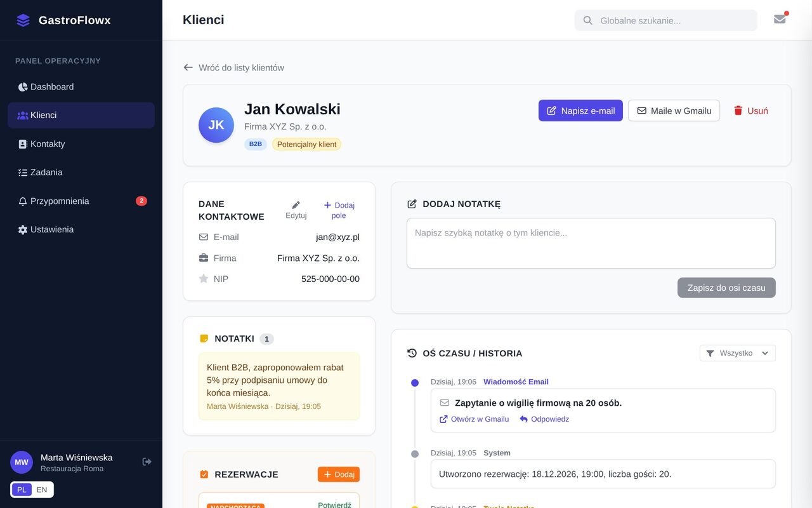Click the history clock icon in timeline header
This screenshot has height=508, width=812.
pos(412,353)
